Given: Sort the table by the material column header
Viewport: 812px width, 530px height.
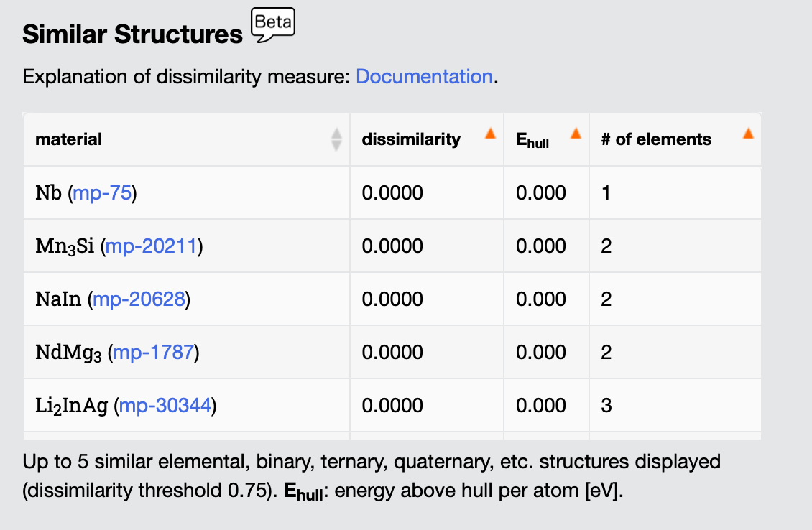Looking at the screenshot, I should coord(68,139).
